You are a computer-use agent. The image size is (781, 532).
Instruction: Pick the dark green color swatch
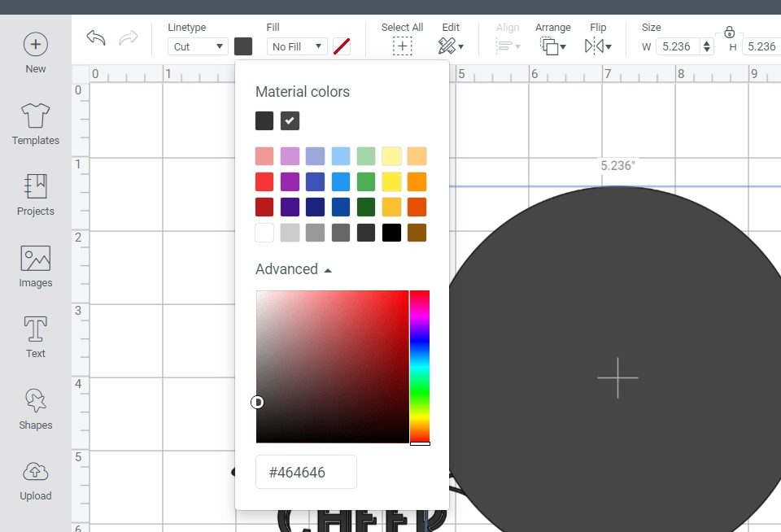tap(366, 207)
